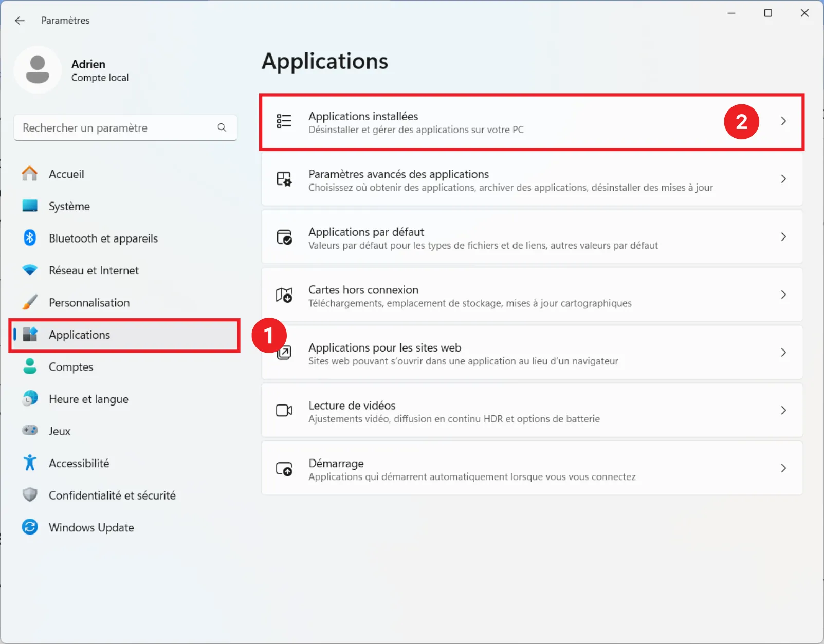Click the Lecture de vidéos camera icon
The image size is (824, 644).
(284, 410)
